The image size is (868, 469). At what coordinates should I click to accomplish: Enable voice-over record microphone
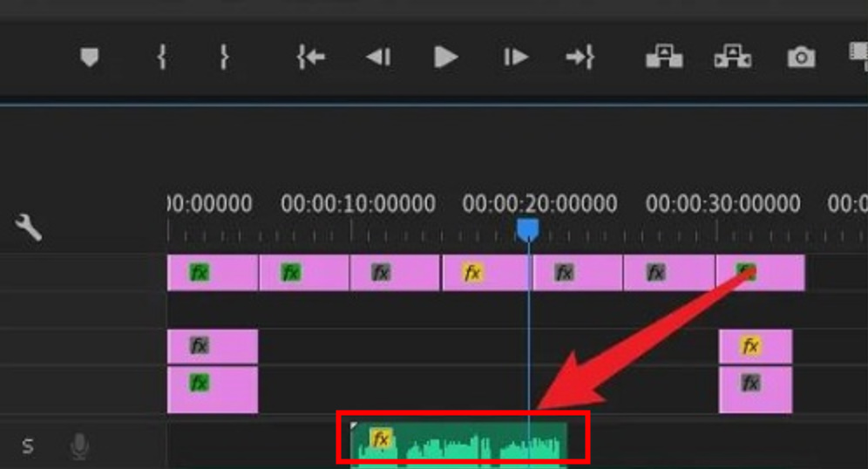(x=79, y=447)
